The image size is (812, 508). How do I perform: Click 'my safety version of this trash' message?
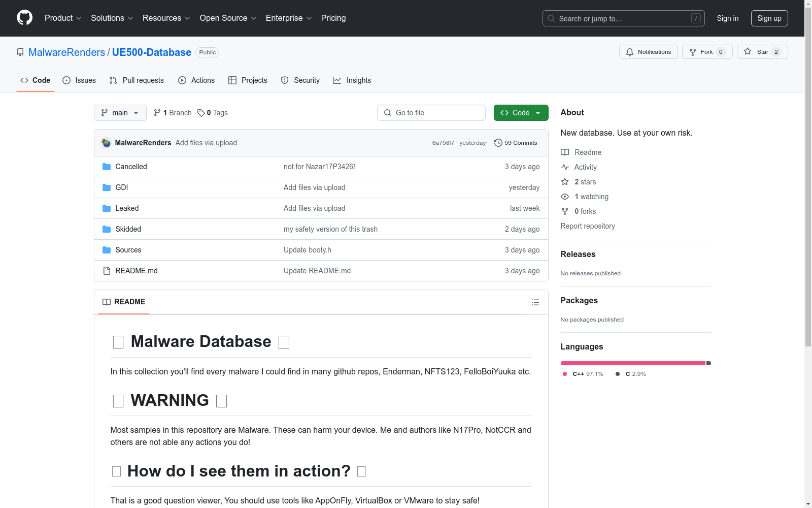point(330,229)
